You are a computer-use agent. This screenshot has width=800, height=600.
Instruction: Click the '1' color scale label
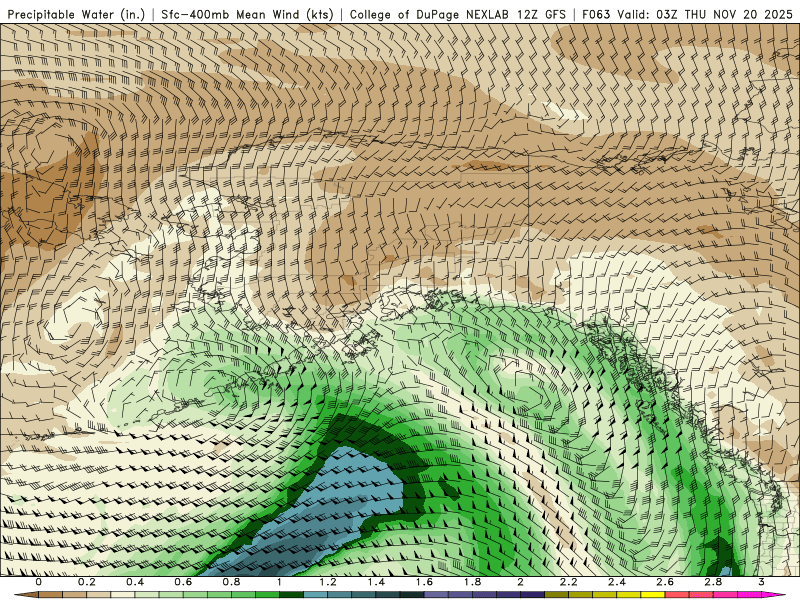(x=280, y=582)
